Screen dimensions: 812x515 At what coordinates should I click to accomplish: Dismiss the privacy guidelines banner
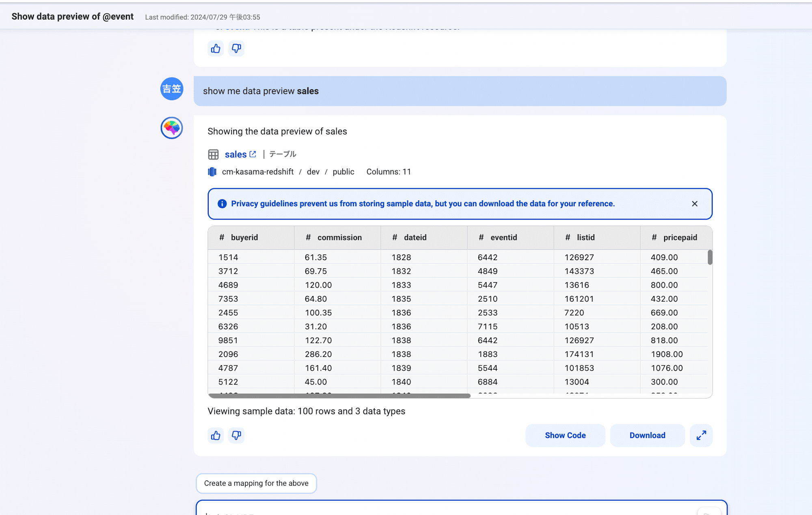point(695,204)
